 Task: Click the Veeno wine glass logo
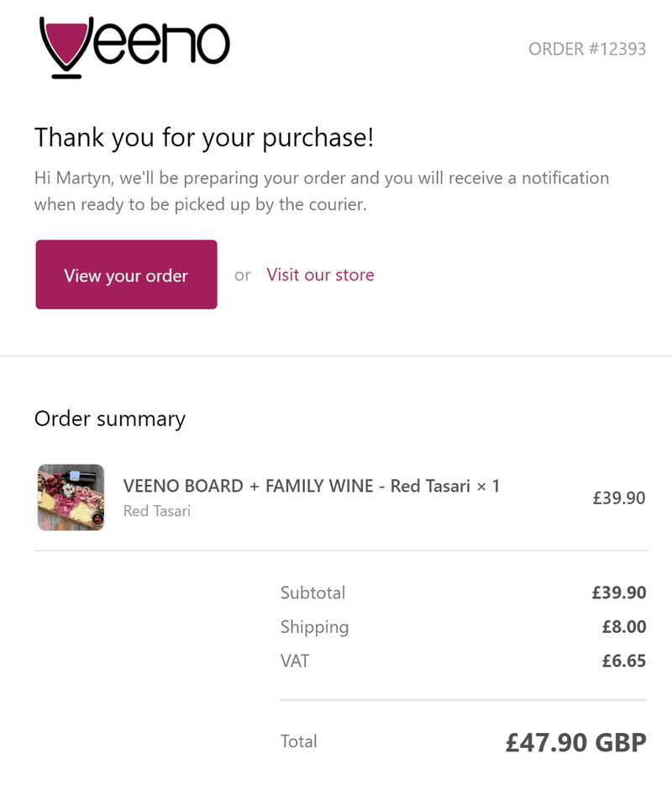[134, 46]
